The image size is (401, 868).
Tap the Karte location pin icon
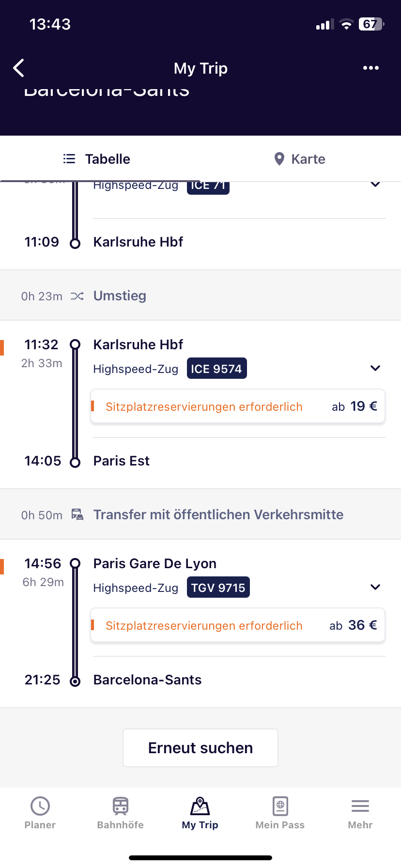point(279,158)
